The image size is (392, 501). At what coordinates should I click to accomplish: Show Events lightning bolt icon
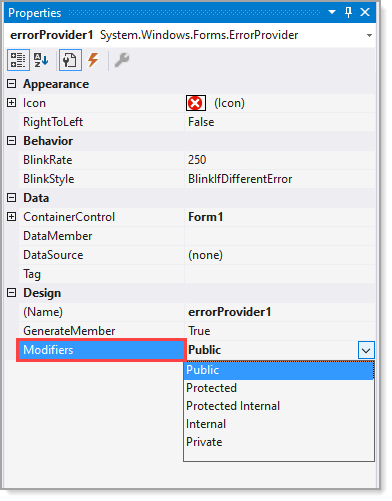click(93, 60)
